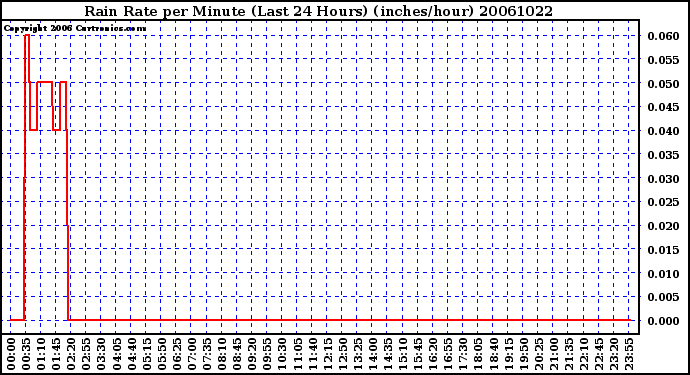Image resolution: width=690 pixels, height=375 pixels.
Task: Click the 07:00 time label
Action: tap(191, 354)
